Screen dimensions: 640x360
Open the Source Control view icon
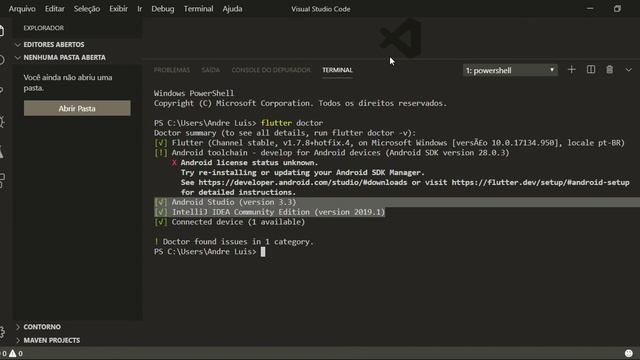(x=2, y=90)
